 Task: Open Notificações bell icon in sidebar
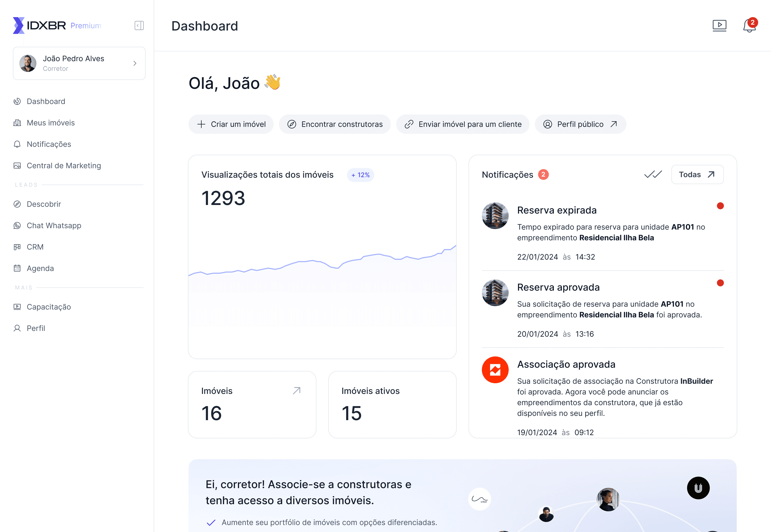pyautogui.click(x=17, y=144)
